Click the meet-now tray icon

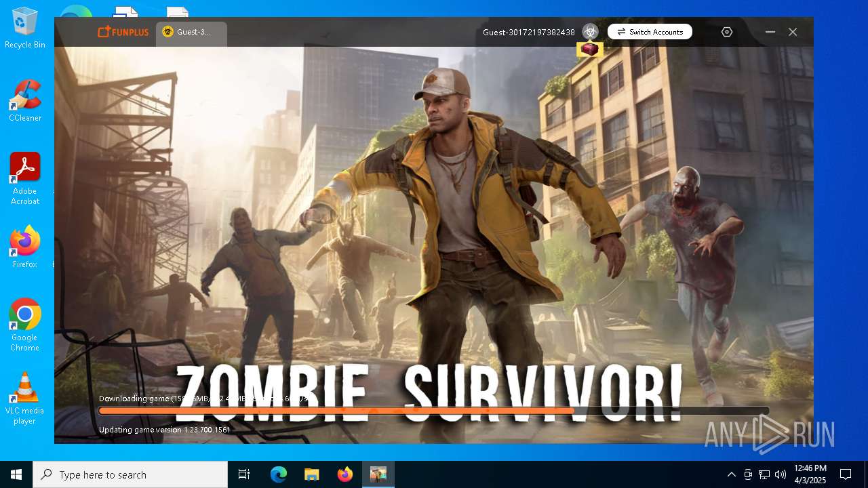(x=748, y=474)
